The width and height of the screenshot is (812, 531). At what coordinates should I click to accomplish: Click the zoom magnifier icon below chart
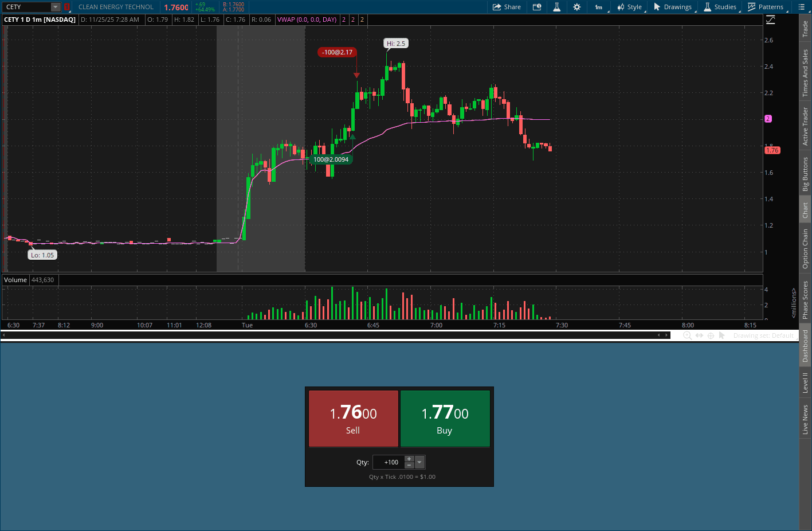point(687,335)
